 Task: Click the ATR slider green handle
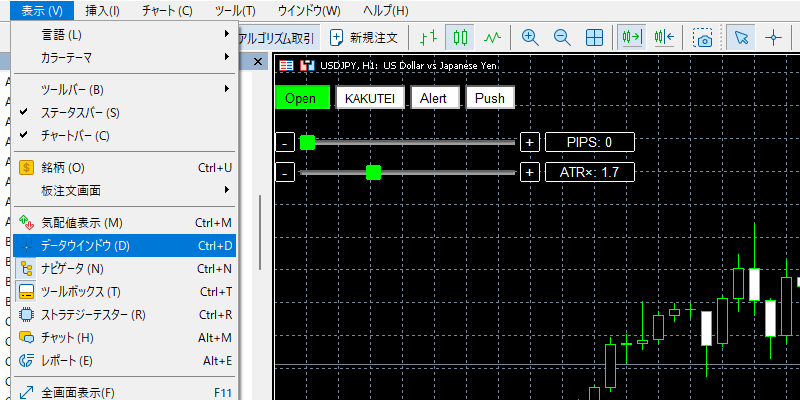point(373,173)
